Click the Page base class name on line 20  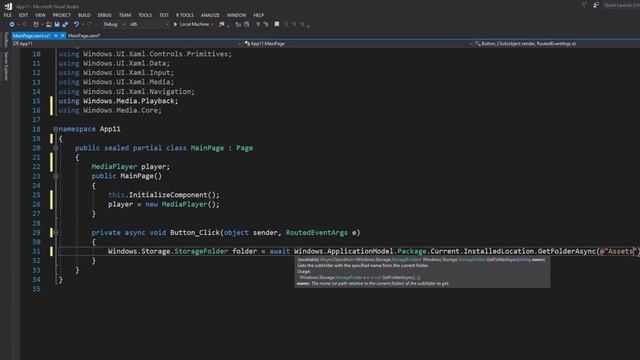coord(244,148)
